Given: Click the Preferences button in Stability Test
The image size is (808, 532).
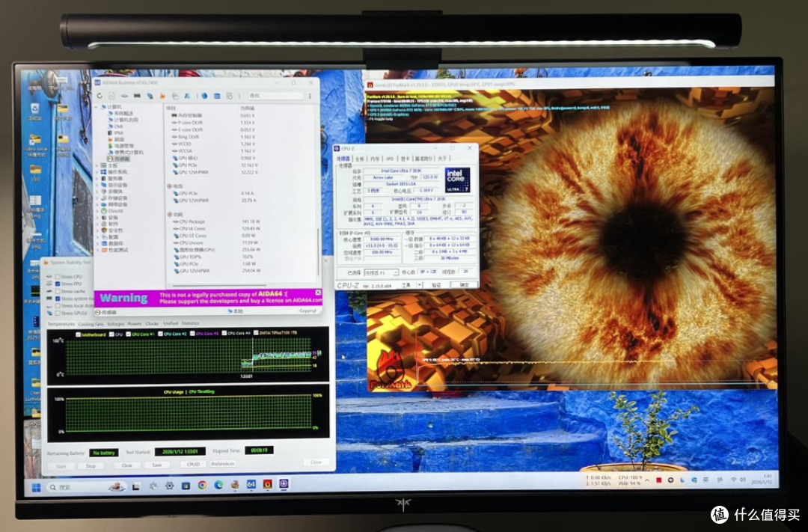Looking at the screenshot, I should click(x=223, y=463).
